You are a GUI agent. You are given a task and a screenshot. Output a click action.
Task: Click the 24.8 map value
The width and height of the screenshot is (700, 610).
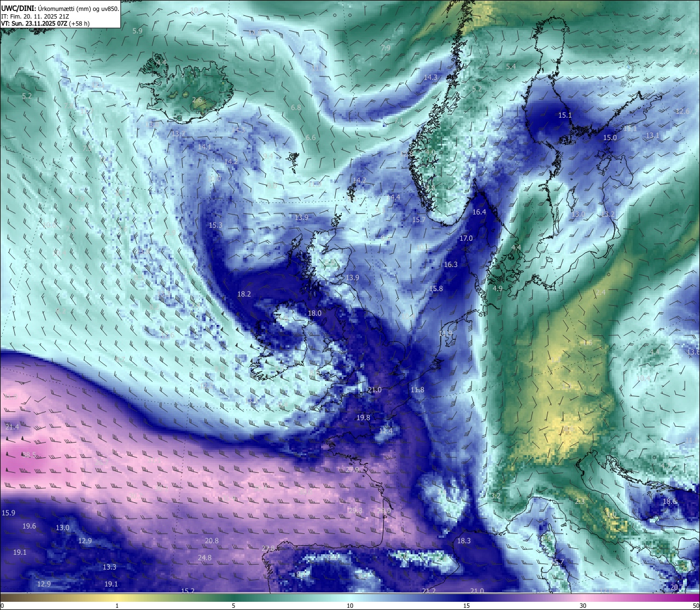click(205, 558)
